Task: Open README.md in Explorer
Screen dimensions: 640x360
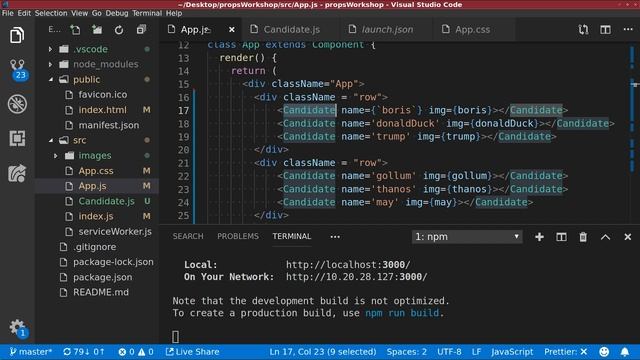Action: click(101, 292)
